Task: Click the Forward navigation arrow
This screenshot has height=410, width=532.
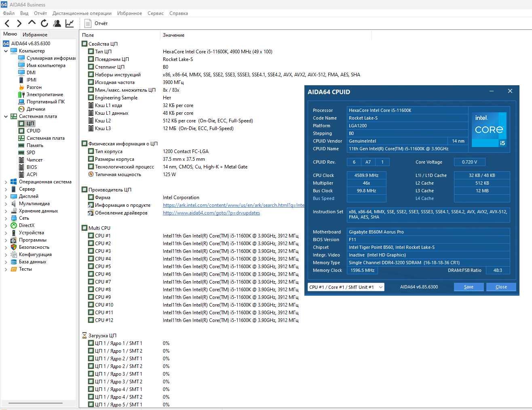Action: [19, 23]
